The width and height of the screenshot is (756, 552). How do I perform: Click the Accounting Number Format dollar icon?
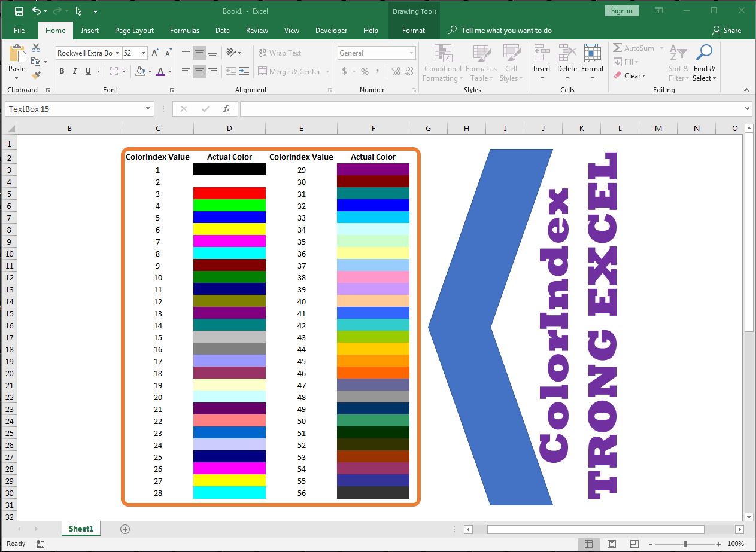[x=344, y=71]
